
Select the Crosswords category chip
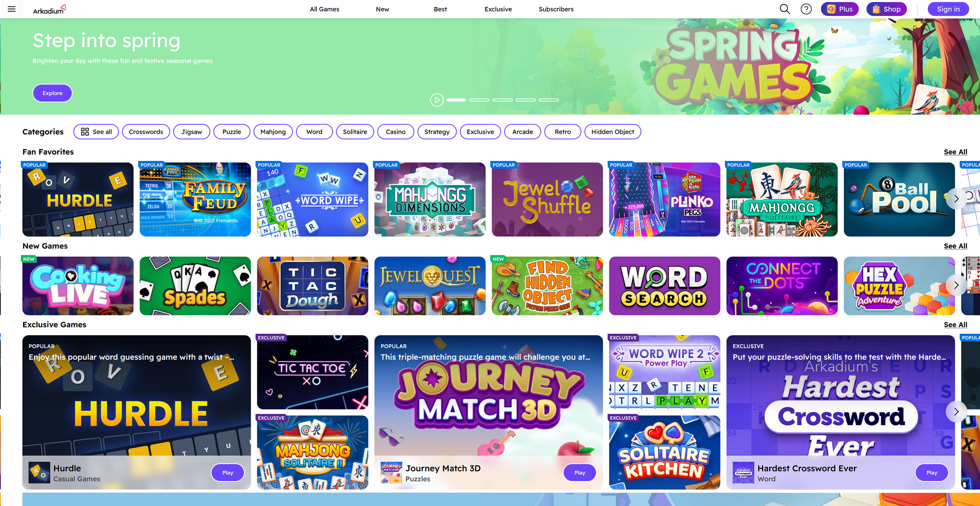146,131
